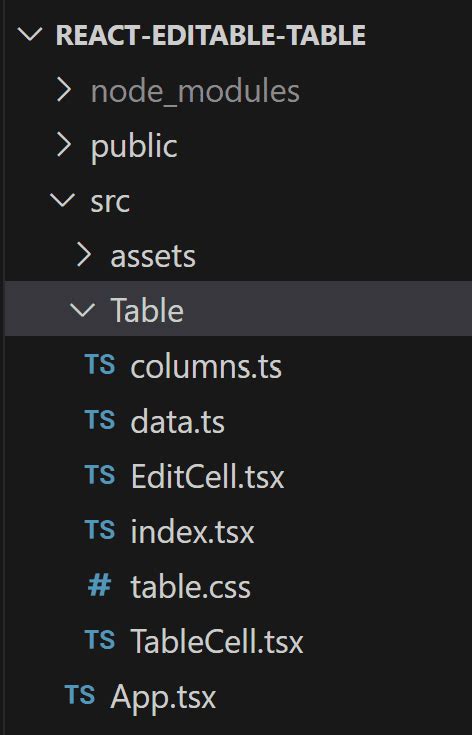472x735 pixels.
Task: Open the columns.ts file
Action: (x=206, y=367)
